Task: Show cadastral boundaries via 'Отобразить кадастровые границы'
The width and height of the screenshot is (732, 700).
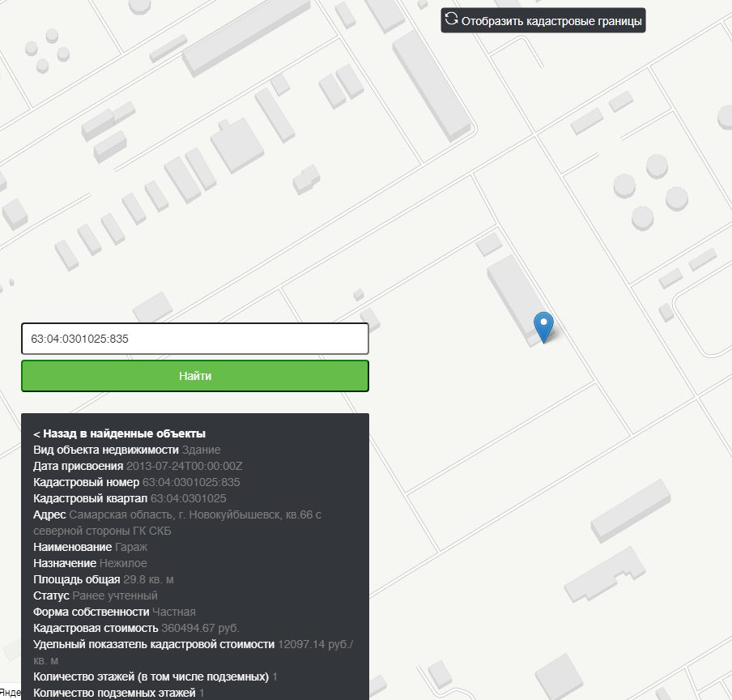Action: click(543, 20)
